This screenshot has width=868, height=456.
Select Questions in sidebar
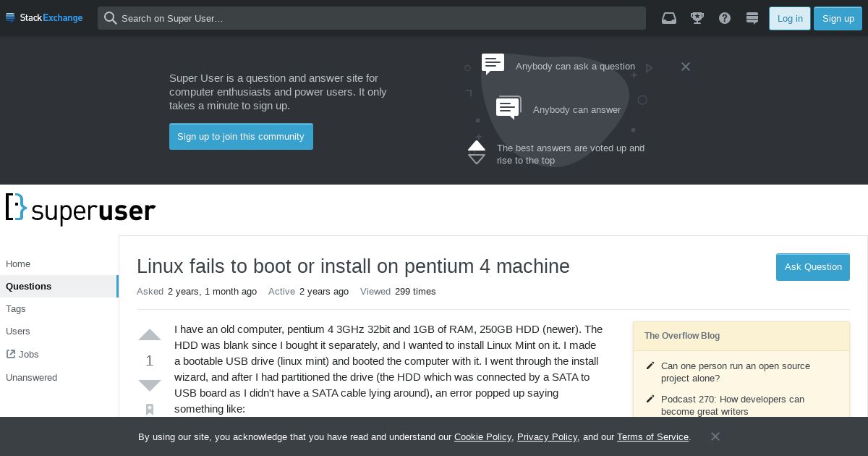pyautogui.click(x=59, y=286)
